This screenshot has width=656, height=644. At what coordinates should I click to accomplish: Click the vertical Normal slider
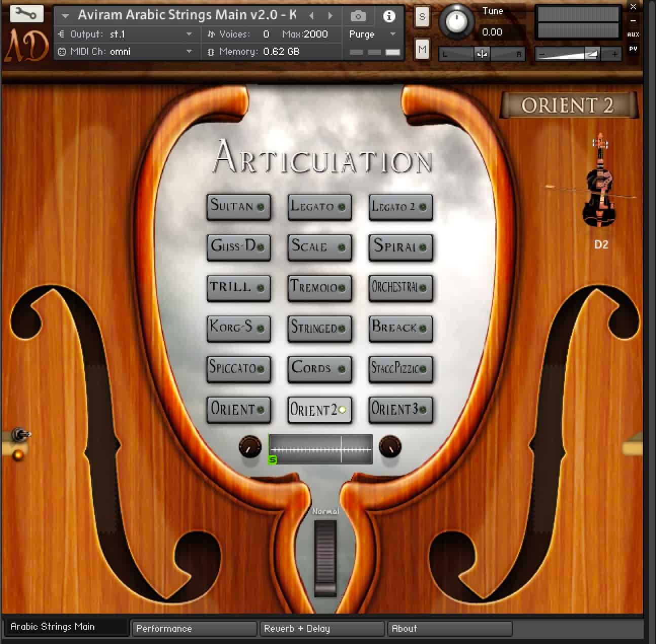pos(325,558)
